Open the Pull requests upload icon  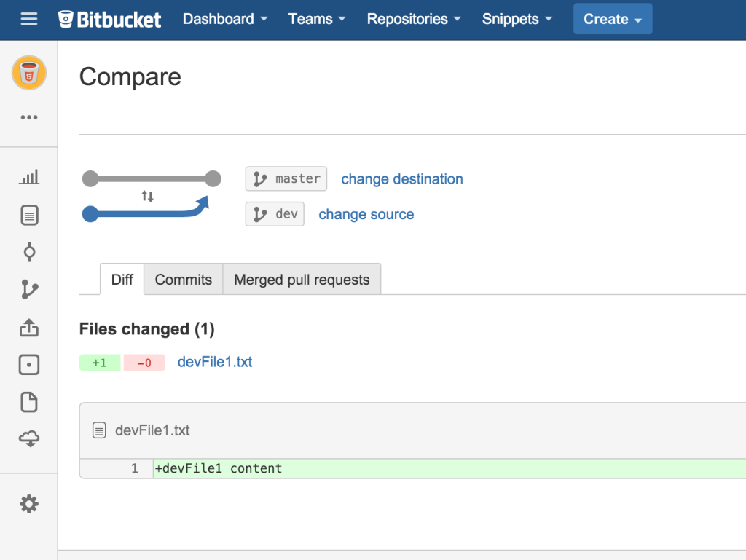point(29,328)
